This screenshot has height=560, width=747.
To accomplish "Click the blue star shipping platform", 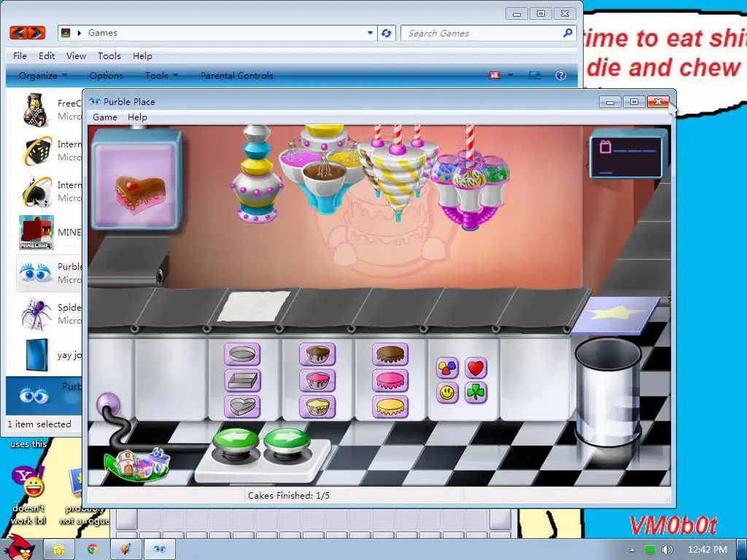I will (616, 314).
